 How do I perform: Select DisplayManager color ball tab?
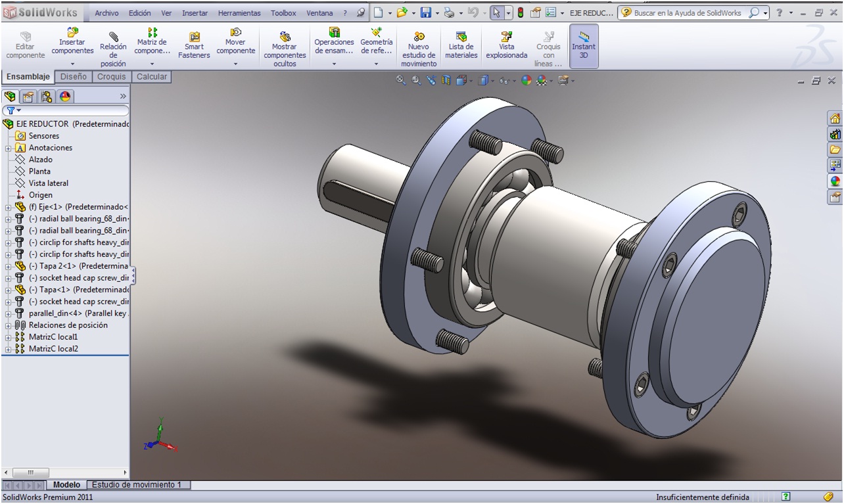click(65, 97)
